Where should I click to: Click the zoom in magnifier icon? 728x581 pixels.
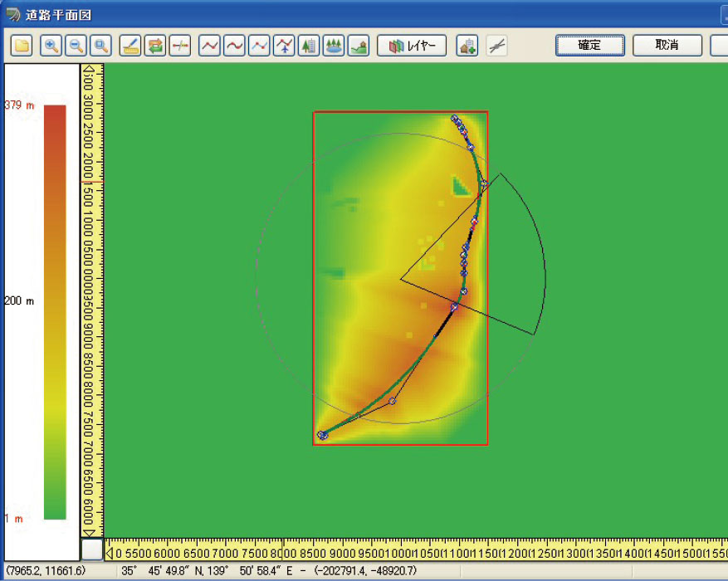pyautogui.click(x=51, y=46)
